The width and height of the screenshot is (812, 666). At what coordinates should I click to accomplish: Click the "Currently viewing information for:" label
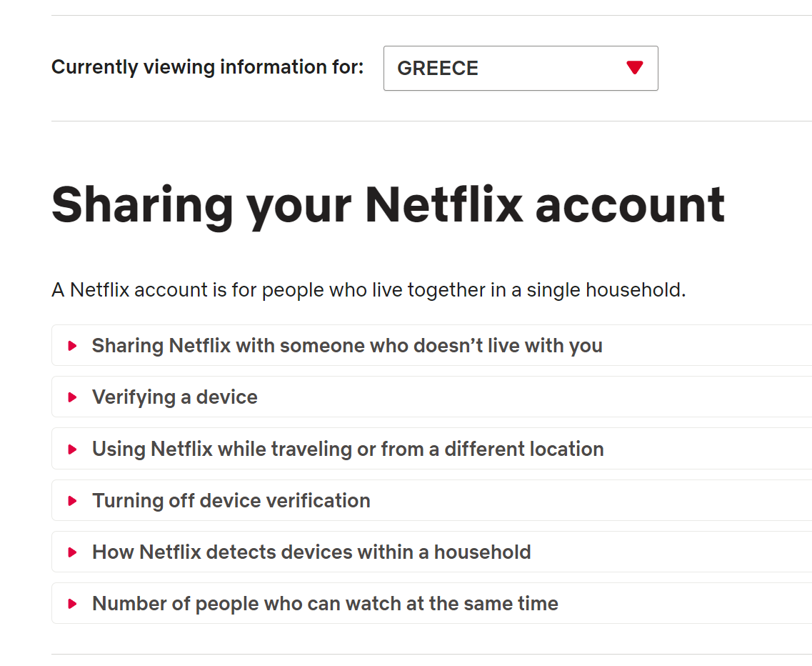208,67
